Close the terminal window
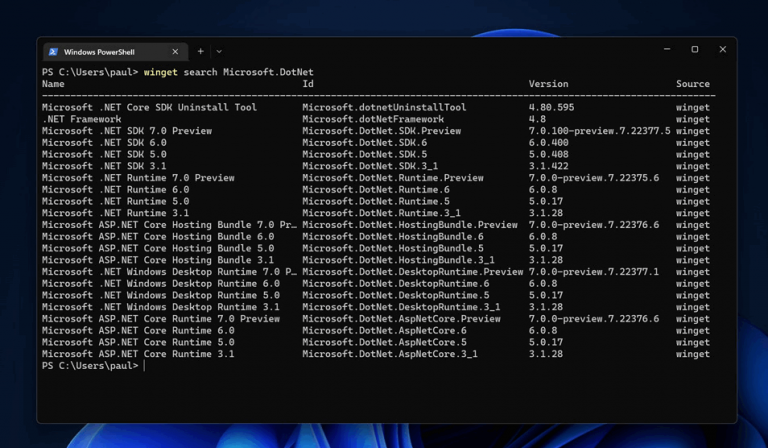The height and width of the screenshot is (448, 768). tap(723, 49)
